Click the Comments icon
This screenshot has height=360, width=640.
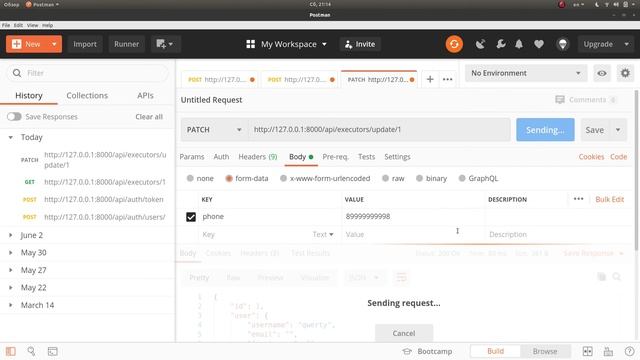560,100
